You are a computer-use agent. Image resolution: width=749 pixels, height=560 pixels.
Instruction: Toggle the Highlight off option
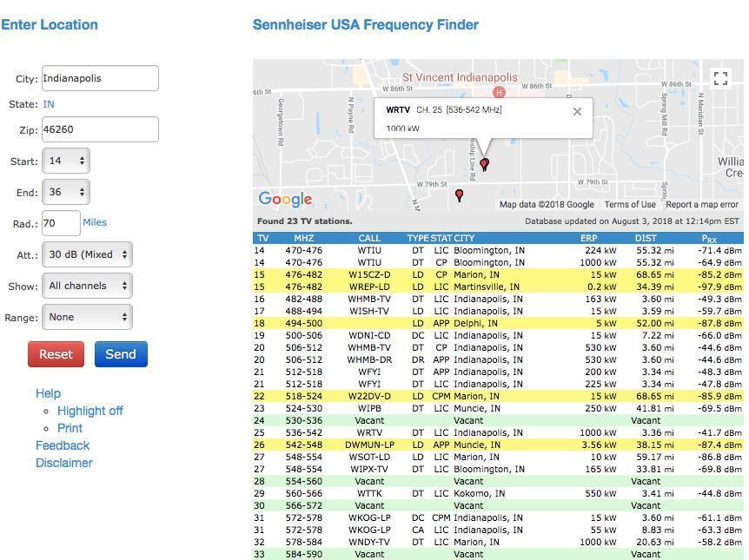pyautogui.click(x=90, y=411)
